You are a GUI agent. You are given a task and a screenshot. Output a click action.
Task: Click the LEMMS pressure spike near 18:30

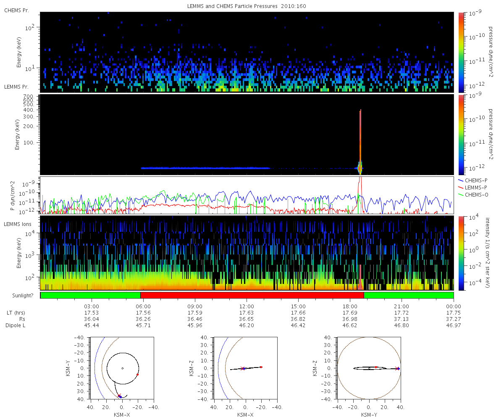coord(360,141)
